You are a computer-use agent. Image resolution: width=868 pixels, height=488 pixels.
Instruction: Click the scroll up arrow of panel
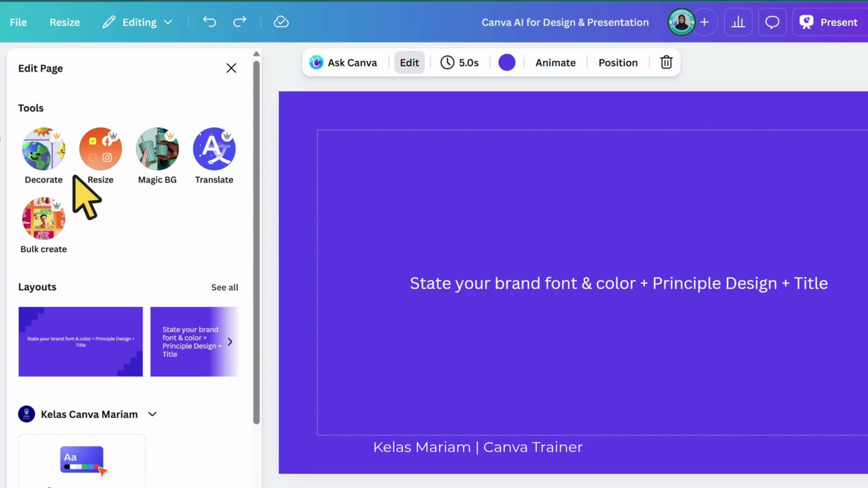coord(256,54)
